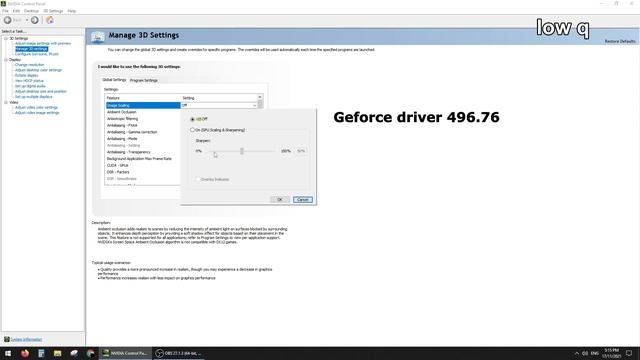Click the Home icon in the toolbar
This screenshot has width=640, height=360.
[50, 20]
